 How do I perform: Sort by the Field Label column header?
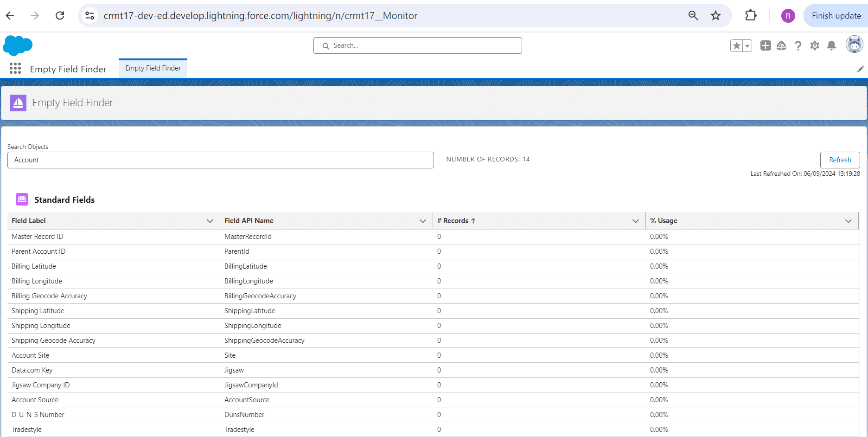(x=29, y=221)
